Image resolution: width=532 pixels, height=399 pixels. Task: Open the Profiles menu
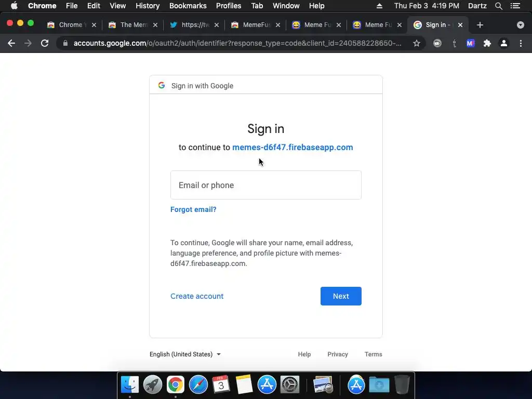(229, 6)
